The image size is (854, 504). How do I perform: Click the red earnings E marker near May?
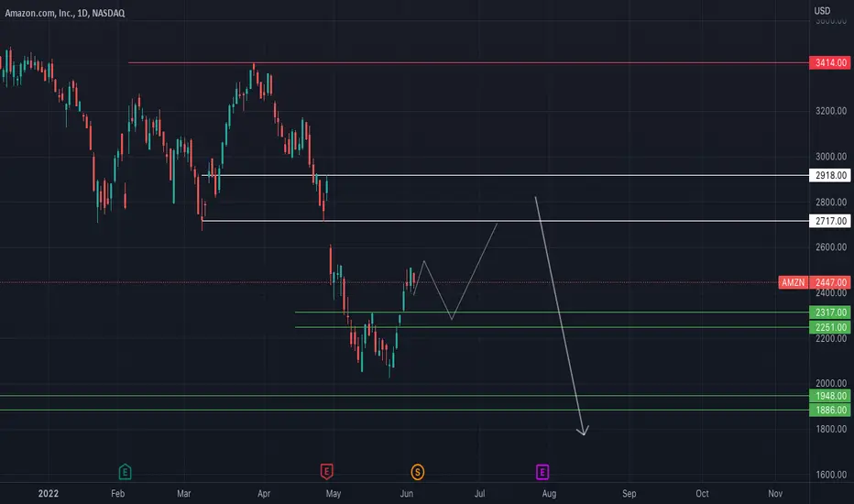coord(326,471)
